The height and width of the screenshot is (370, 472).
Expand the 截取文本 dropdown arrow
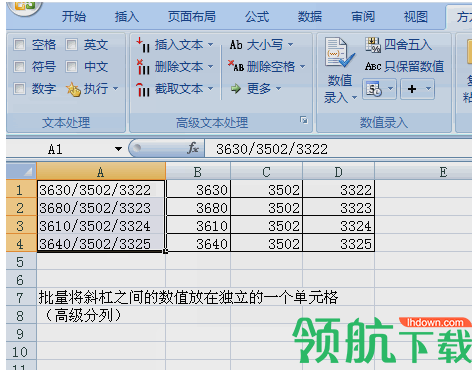[x=211, y=88]
